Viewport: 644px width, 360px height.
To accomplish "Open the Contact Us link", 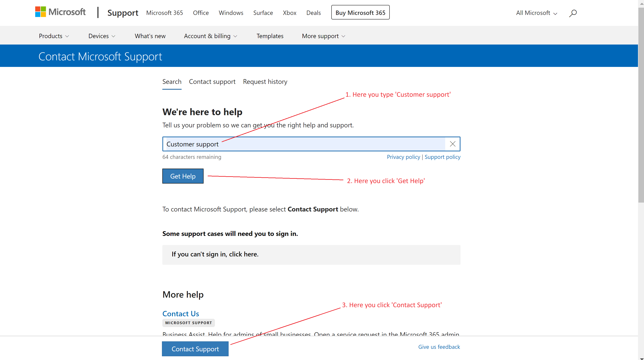I will click(x=181, y=314).
